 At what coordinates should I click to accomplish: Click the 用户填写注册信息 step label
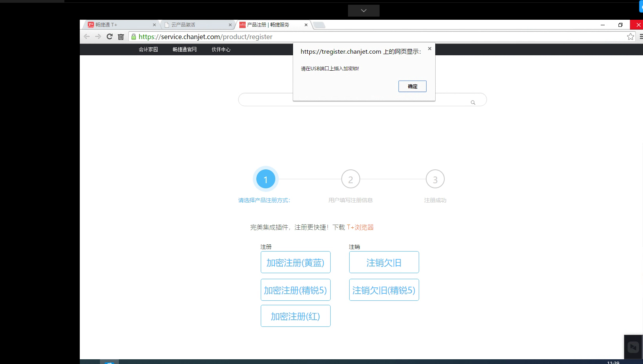pyautogui.click(x=351, y=201)
